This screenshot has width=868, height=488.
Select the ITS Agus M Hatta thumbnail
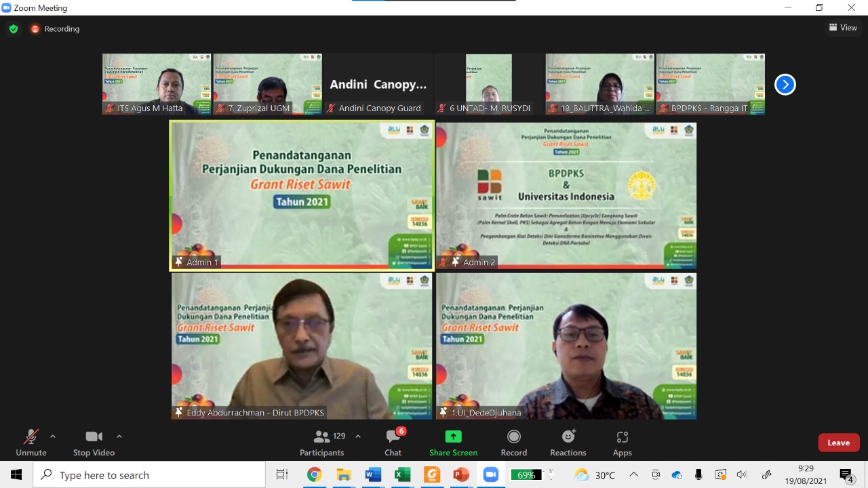[157, 84]
